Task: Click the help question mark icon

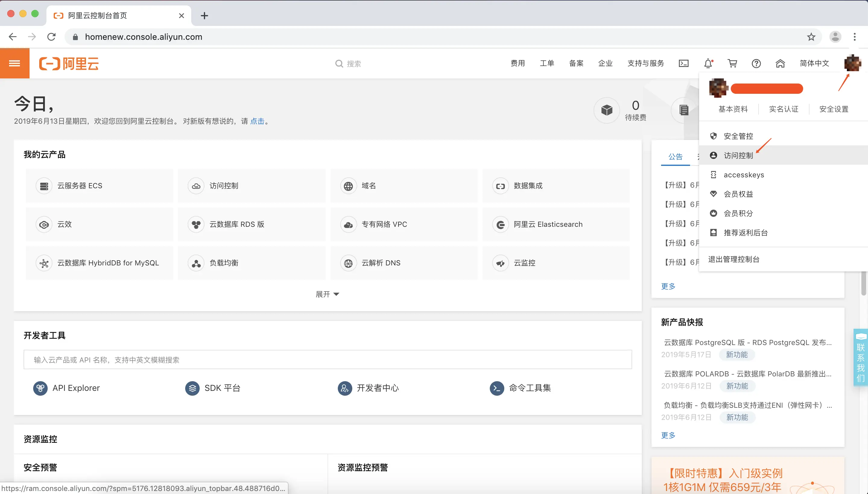Action: point(756,63)
